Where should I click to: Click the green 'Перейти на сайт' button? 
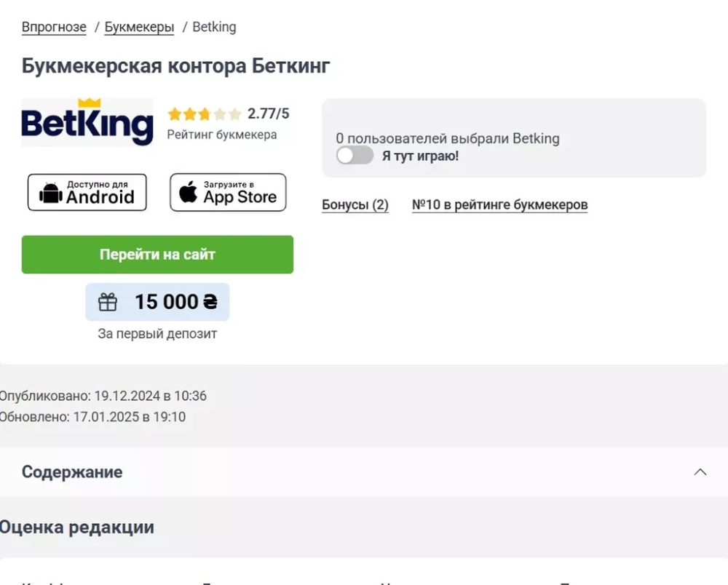[x=157, y=254]
